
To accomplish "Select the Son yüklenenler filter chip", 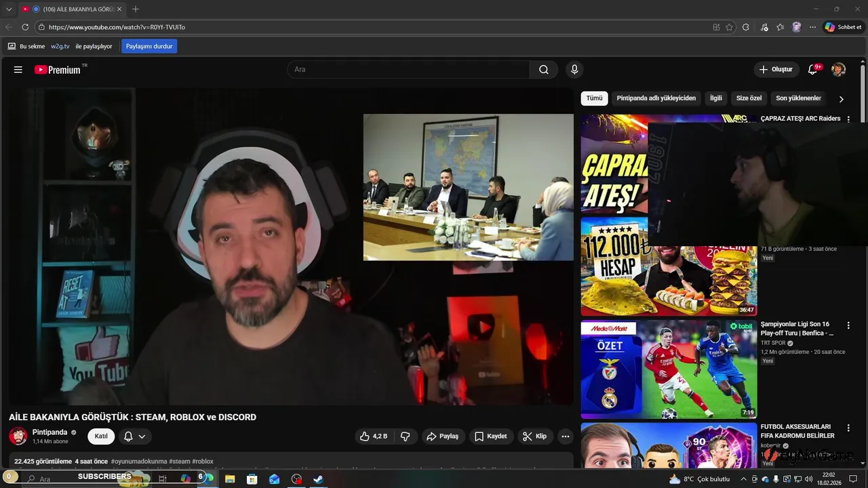I will (799, 98).
